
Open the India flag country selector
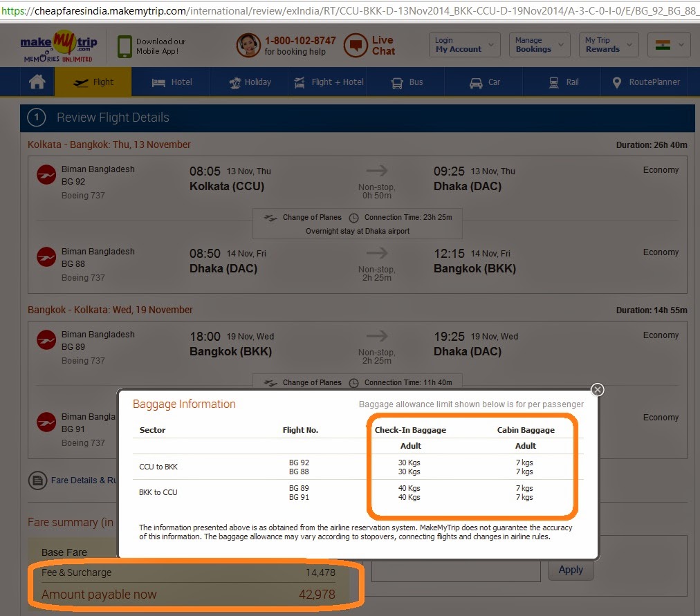669,45
